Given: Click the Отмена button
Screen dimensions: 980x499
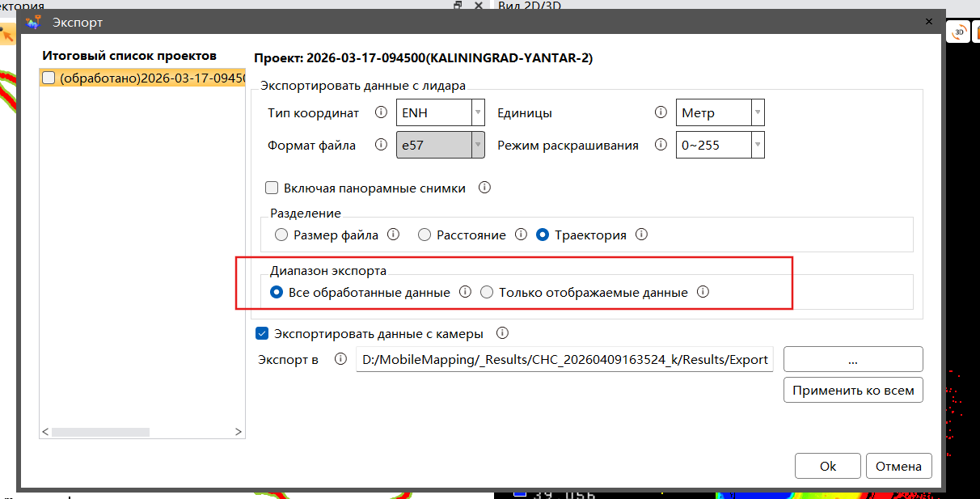Looking at the screenshot, I should coord(898,466).
